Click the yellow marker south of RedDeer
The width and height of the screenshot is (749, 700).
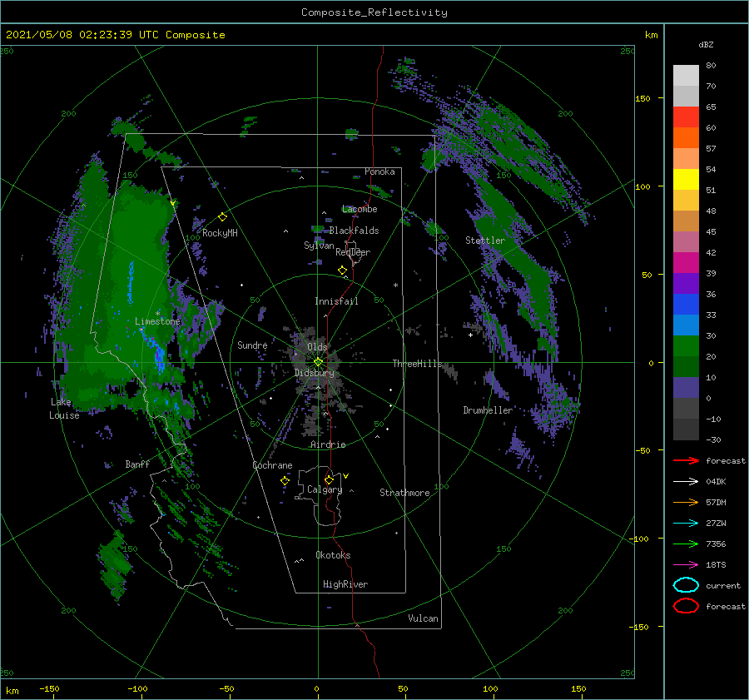342,271
